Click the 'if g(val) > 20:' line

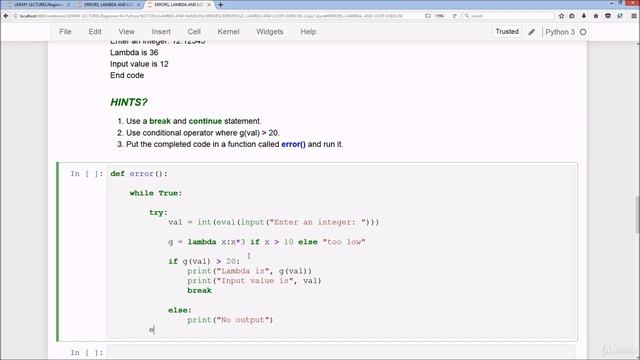pos(204,261)
